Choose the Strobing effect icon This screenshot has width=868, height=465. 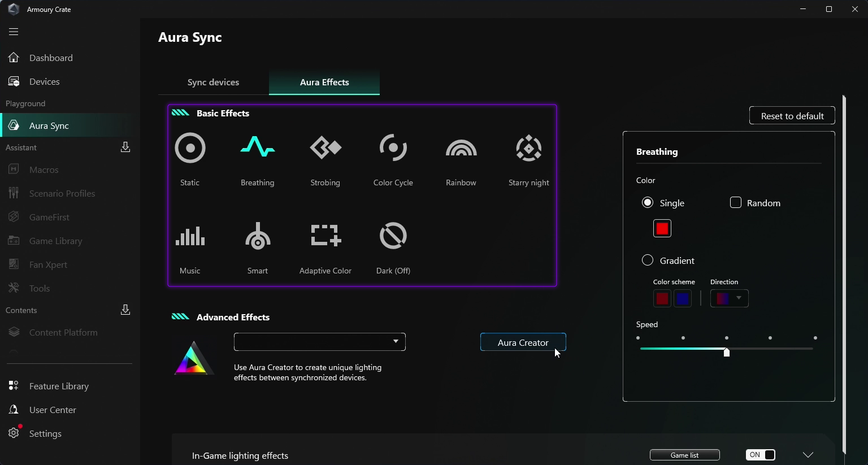[325, 149]
